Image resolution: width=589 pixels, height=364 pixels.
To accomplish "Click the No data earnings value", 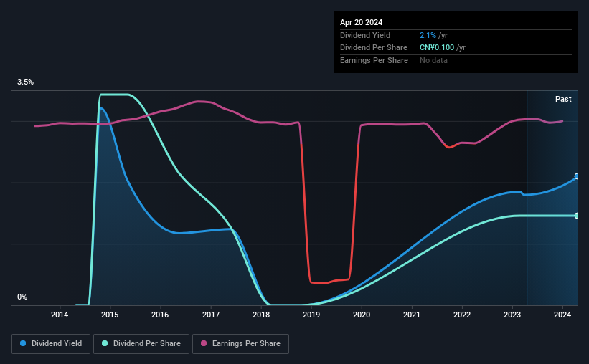I will click(433, 60).
